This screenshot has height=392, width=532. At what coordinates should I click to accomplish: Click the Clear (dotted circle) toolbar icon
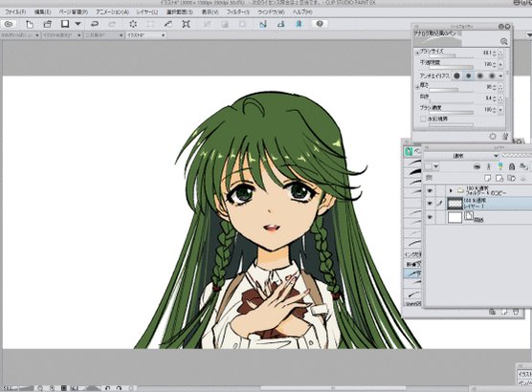point(133,24)
